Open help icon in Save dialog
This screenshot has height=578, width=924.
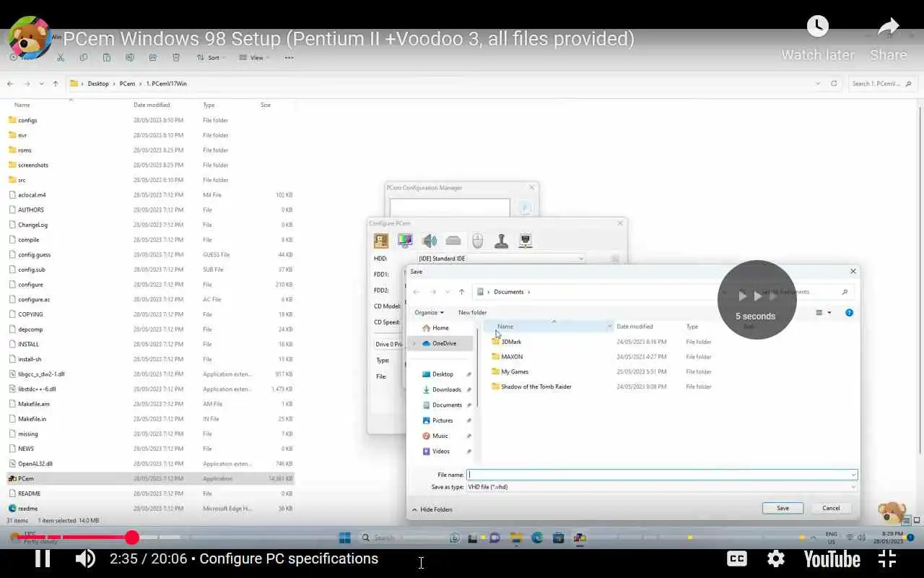[849, 313]
